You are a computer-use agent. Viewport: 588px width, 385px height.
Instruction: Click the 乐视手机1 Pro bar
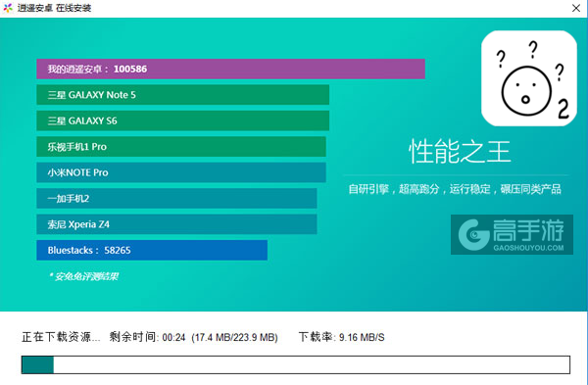pos(181,147)
